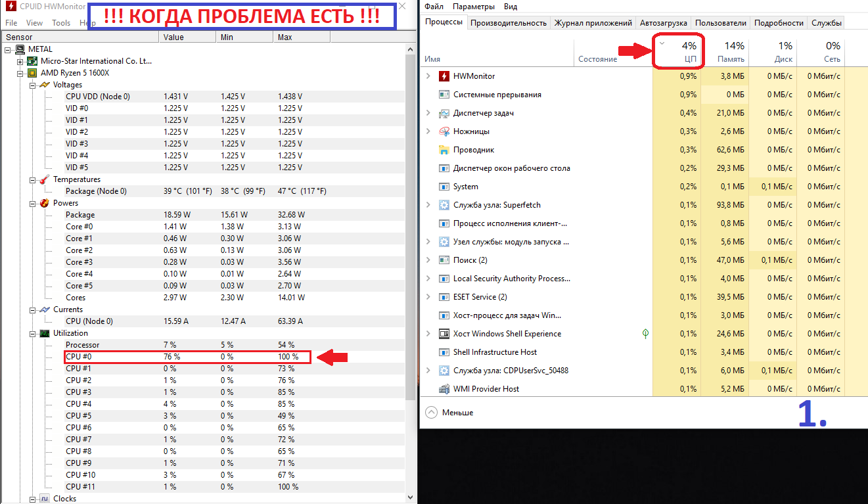Click the Ножницы (Snipping Tool) process icon
This screenshot has width=868, height=504.
[x=444, y=131]
